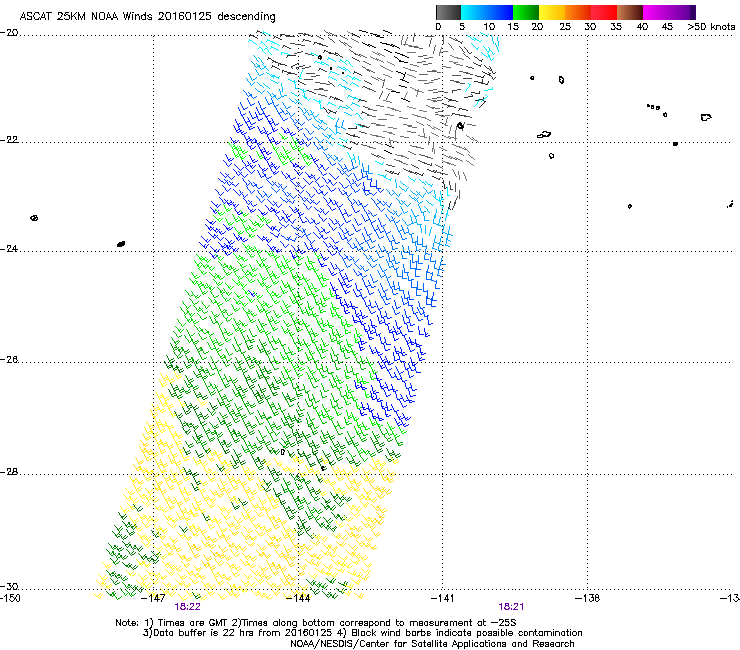
Task: Click the orange 25-30 knots color segment
Action: point(578,12)
